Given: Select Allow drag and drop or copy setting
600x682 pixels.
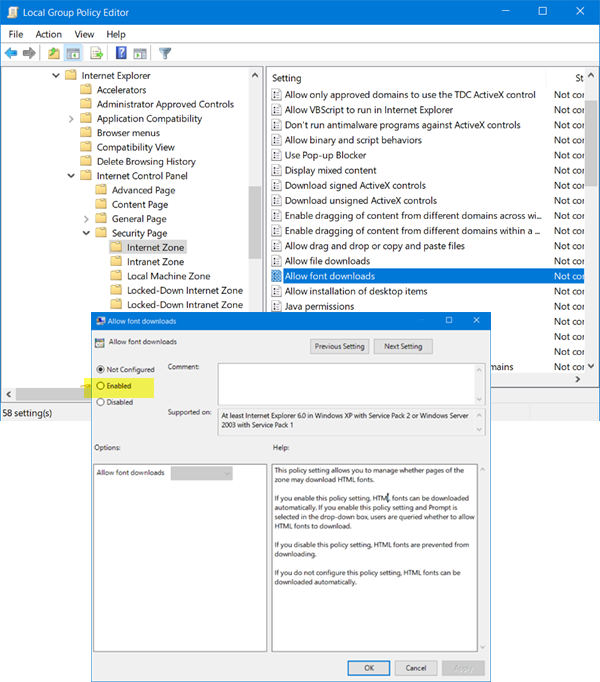Looking at the screenshot, I should tap(375, 246).
